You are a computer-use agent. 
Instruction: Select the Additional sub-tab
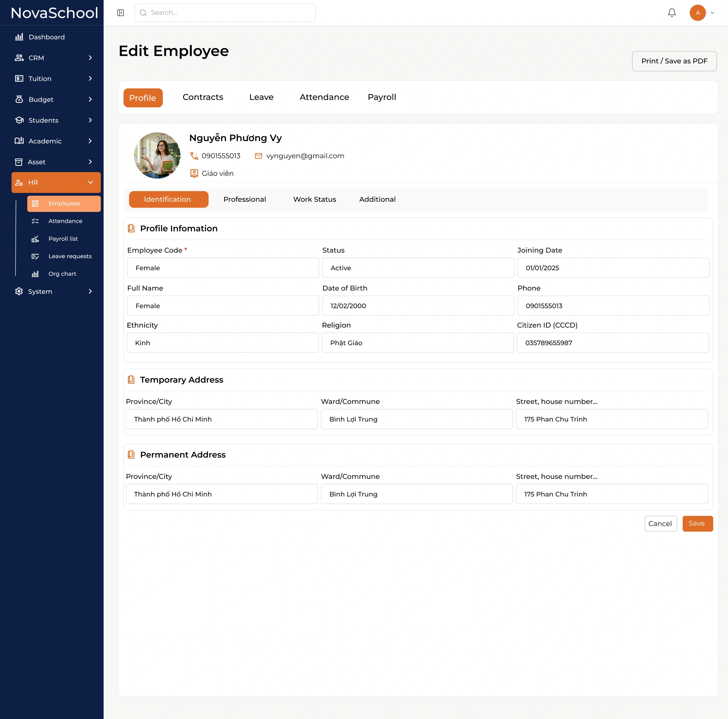[377, 199]
